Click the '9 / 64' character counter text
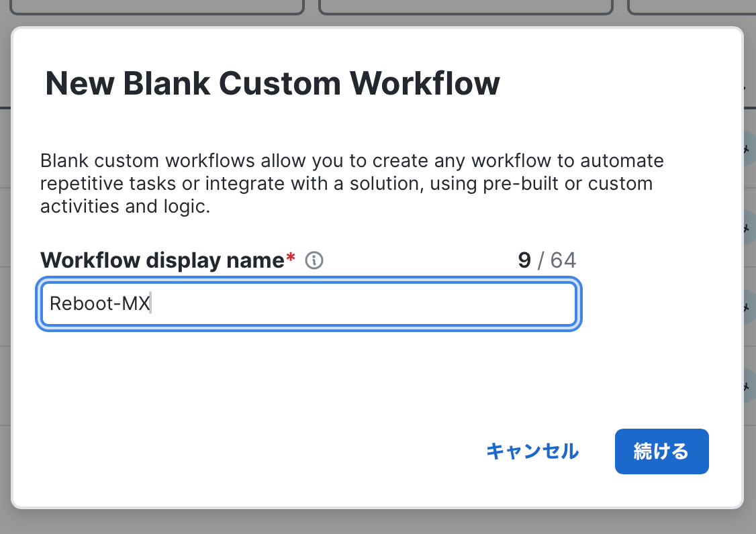756x534 pixels. (x=547, y=261)
